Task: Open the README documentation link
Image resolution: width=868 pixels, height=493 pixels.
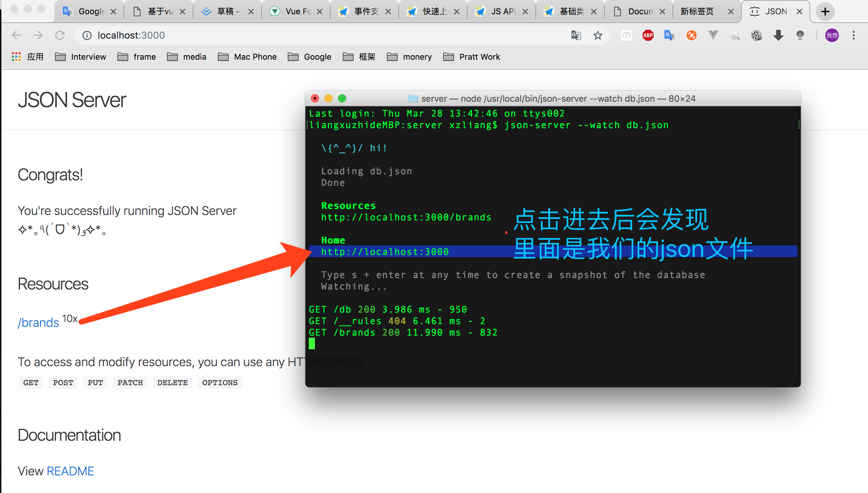Action: point(70,471)
